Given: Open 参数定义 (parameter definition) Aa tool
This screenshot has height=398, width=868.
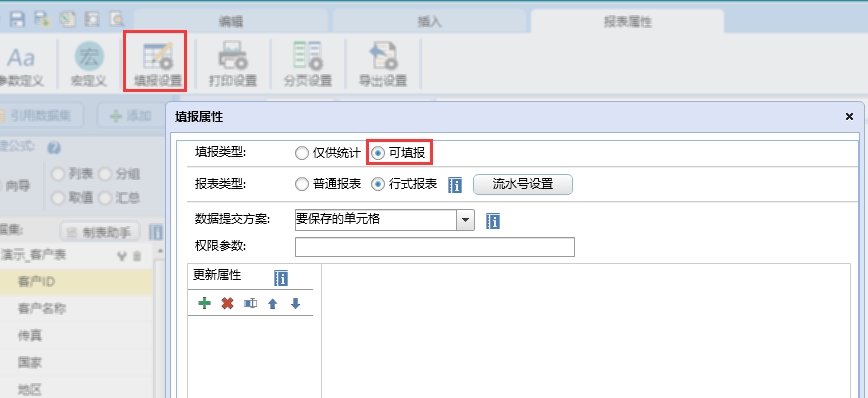Looking at the screenshot, I should pos(21,64).
